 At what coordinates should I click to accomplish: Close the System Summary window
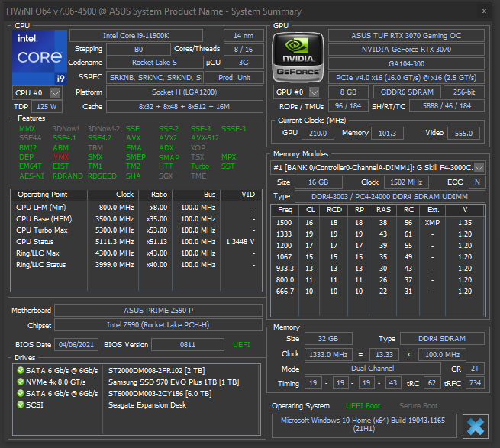(484, 11)
